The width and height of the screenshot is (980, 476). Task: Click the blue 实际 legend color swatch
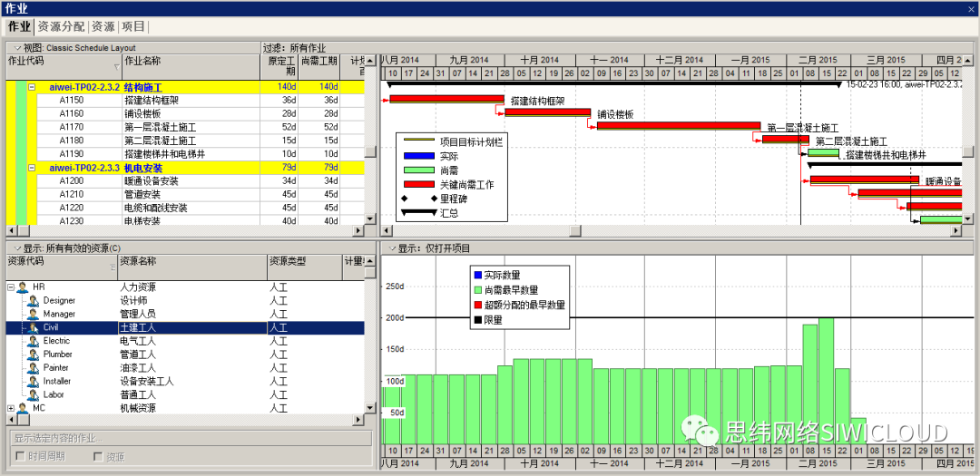pyautogui.click(x=418, y=156)
